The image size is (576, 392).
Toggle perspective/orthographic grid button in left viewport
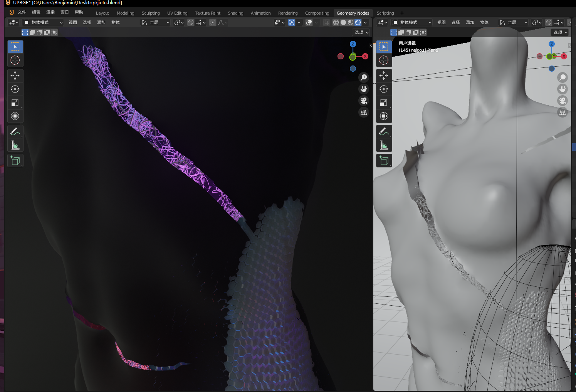(364, 113)
